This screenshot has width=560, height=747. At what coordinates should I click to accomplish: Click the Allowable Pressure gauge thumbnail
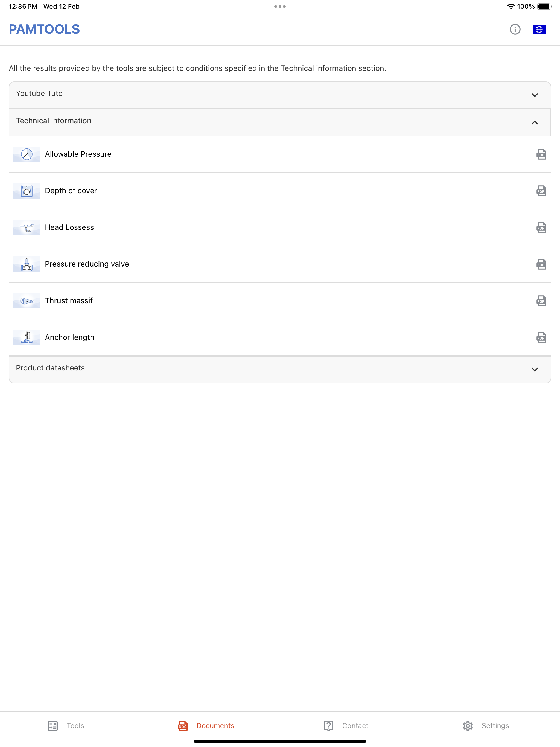(27, 154)
